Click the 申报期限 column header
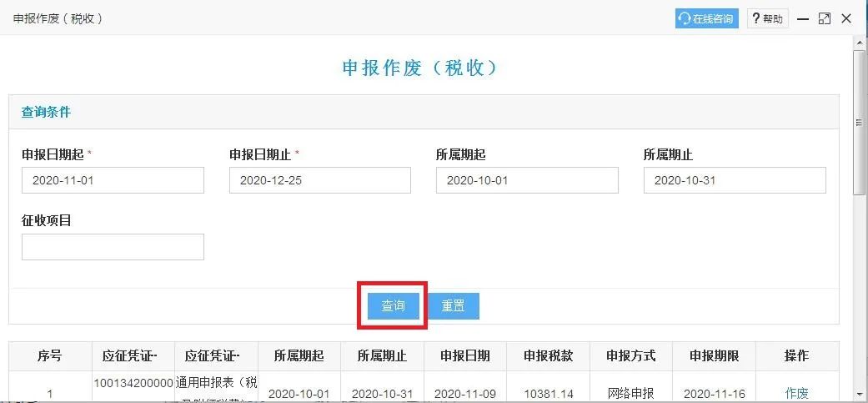868x403 pixels. pos(714,356)
